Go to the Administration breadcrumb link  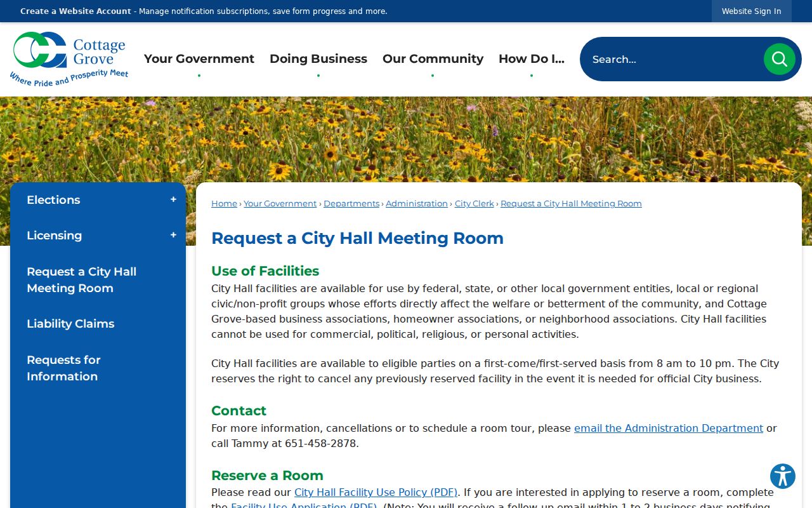[x=417, y=204]
